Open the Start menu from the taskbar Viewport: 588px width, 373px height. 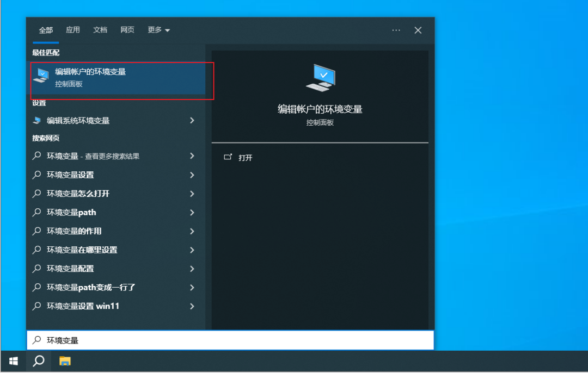[x=13, y=360]
